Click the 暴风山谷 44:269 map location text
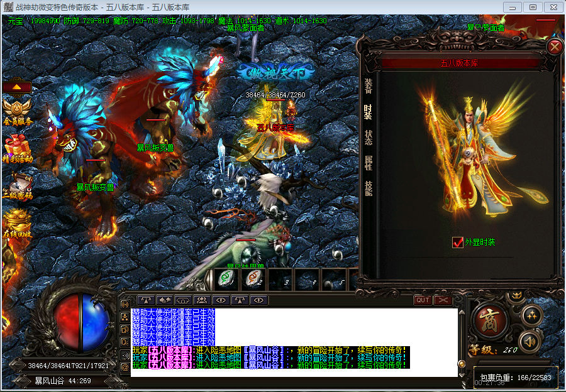Viewport: 566px width, 392px height. 63,381
